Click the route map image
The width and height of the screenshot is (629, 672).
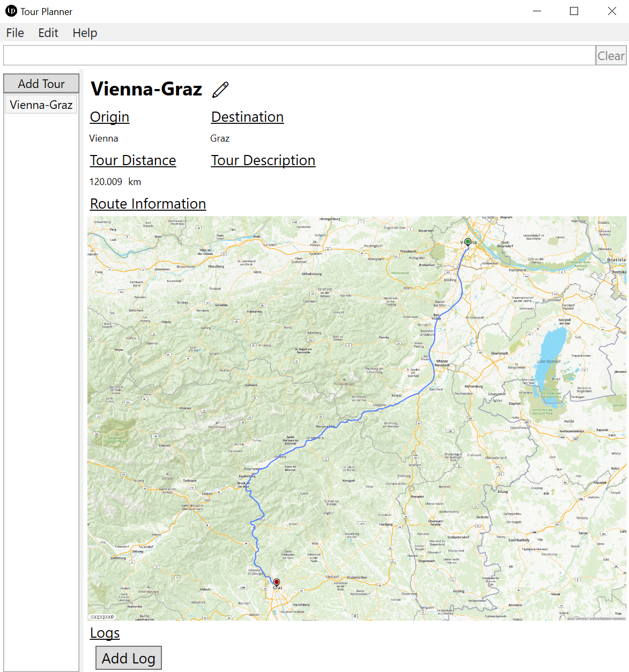[x=357, y=418]
